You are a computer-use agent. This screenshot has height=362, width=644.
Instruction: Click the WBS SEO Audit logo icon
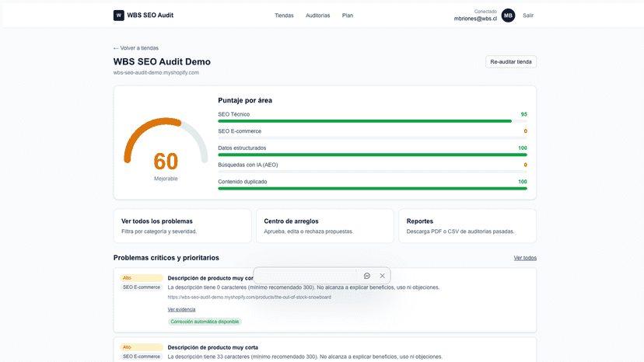pos(119,16)
